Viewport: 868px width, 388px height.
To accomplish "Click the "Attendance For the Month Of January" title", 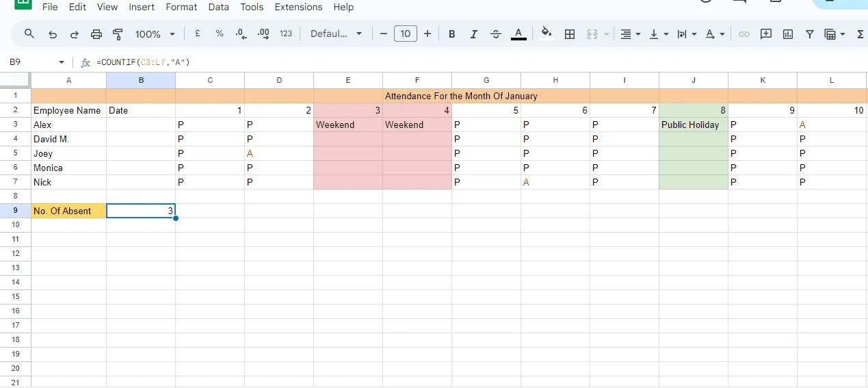I will [461, 96].
